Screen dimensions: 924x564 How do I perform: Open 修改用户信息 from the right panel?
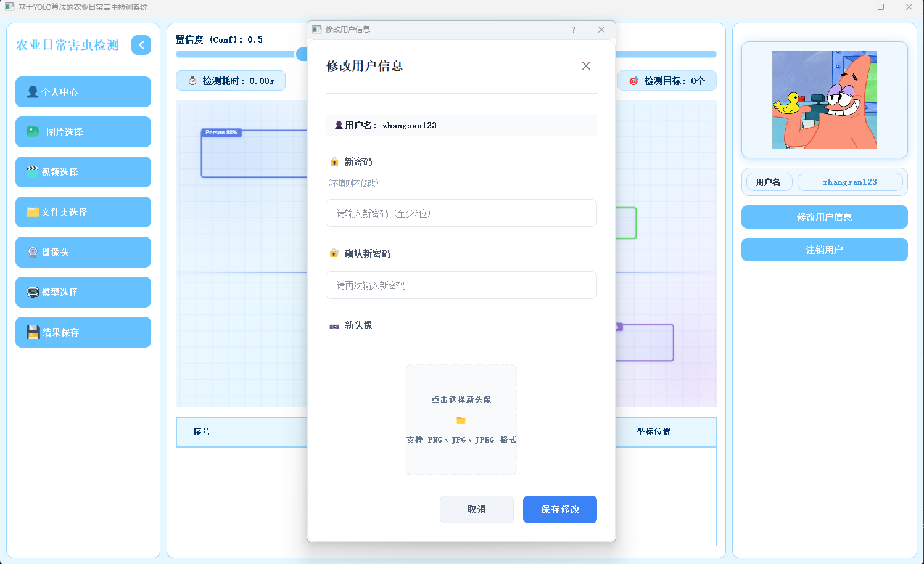pyautogui.click(x=824, y=217)
